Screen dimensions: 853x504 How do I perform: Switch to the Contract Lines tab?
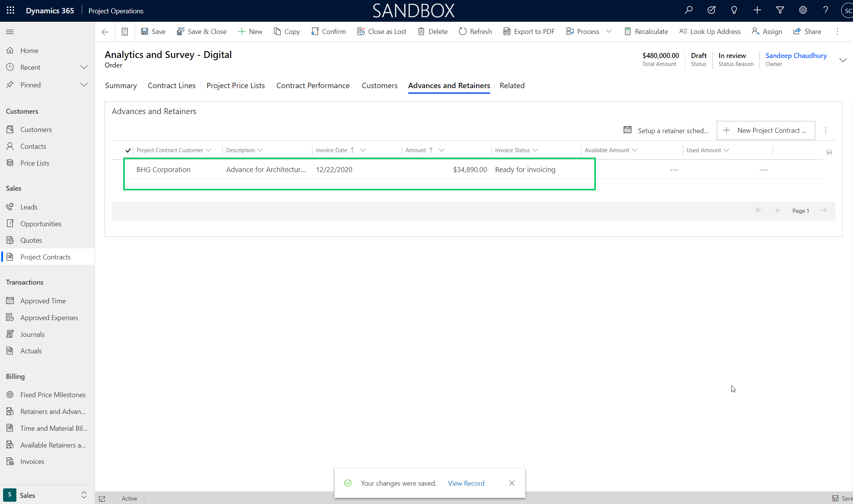pyautogui.click(x=172, y=86)
